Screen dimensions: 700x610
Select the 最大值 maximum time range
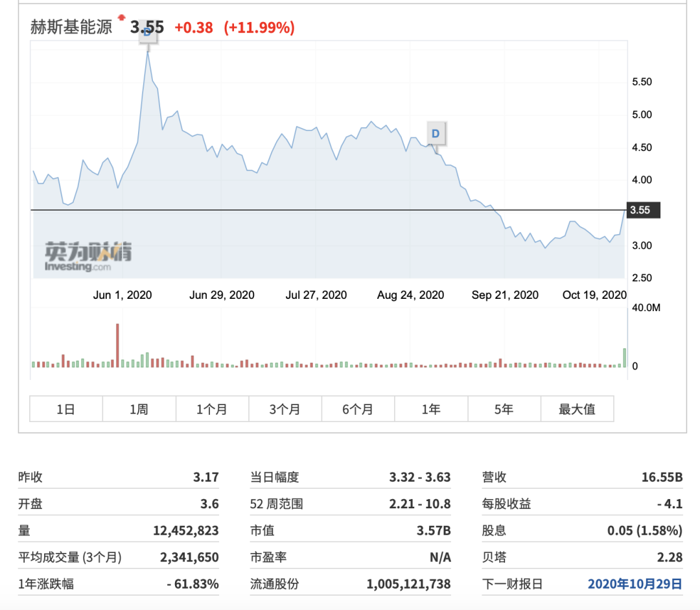click(x=577, y=408)
